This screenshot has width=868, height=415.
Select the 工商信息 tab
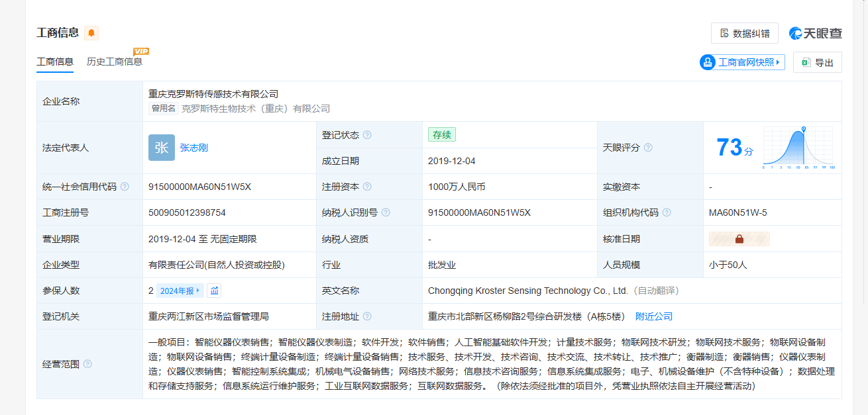point(55,62)
